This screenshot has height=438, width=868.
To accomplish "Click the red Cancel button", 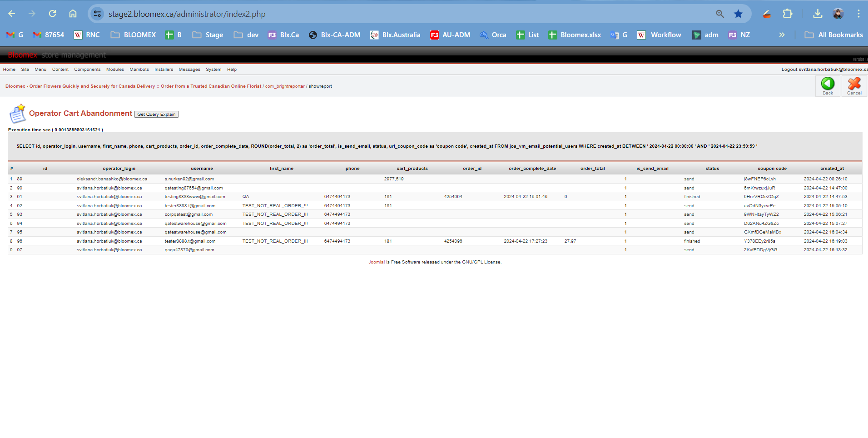I will pos(854,85).
